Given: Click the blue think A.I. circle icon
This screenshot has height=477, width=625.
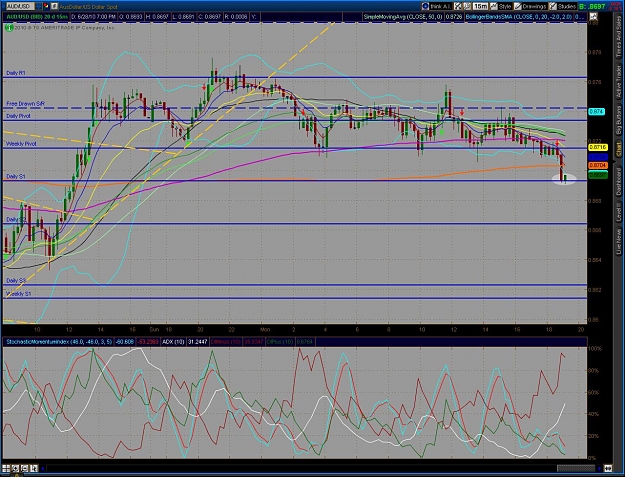Looking at the screenshot, I should tap(425, 6).
